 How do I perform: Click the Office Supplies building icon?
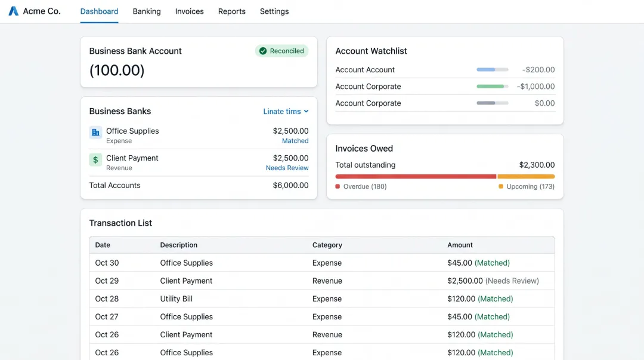pos(95,133)
